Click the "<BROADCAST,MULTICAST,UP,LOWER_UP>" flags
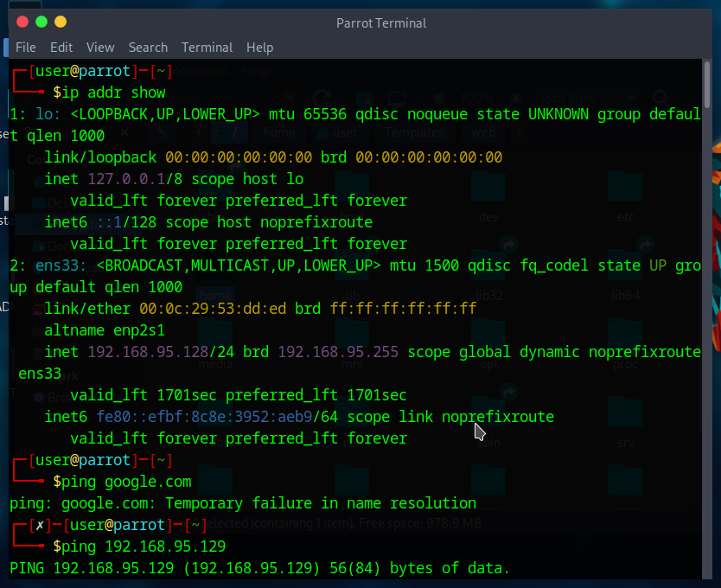Image resolution: width=721 pixels, height=588 pixels. pyautogui.click(x=239, y=265)
